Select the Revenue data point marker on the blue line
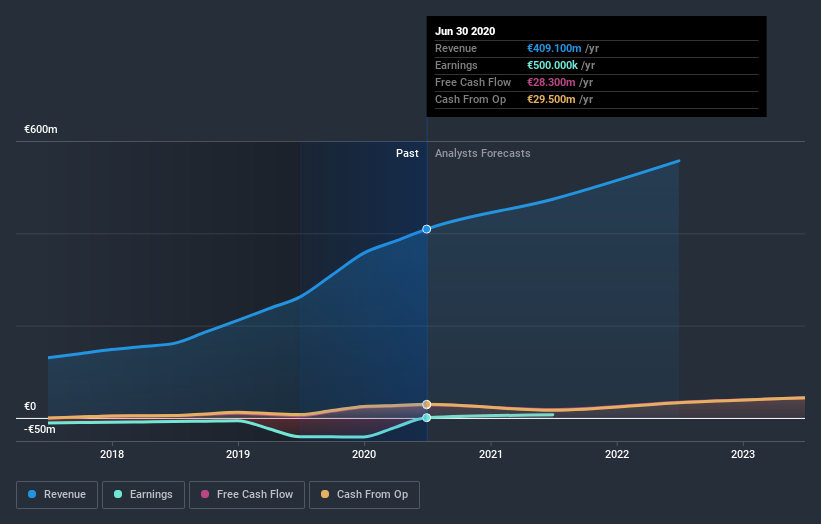The width and height of the screenshot is (821, 524). point(427,229)
